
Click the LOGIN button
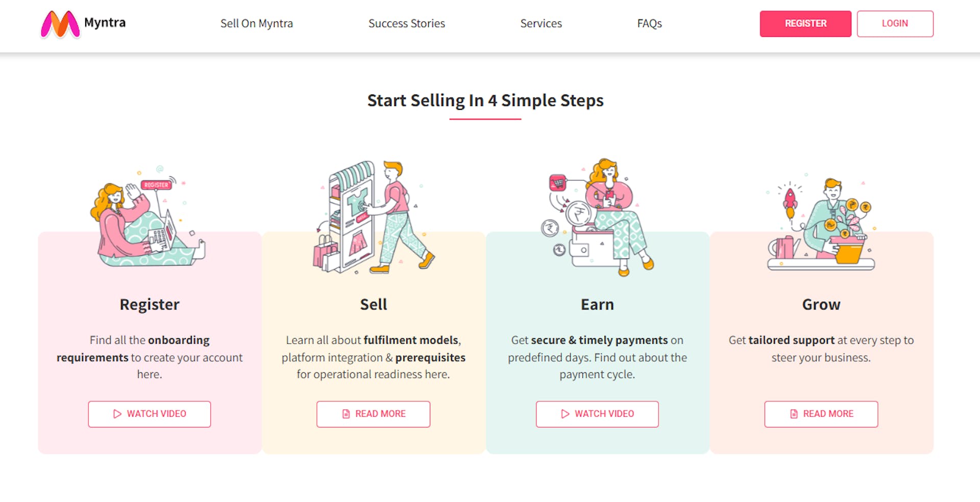coord(895,23)
